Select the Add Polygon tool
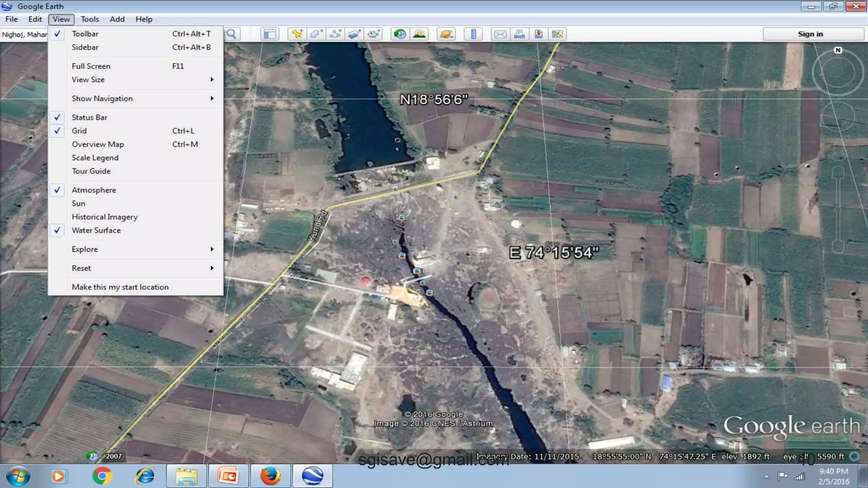The image size is (868, 488). 316,34
